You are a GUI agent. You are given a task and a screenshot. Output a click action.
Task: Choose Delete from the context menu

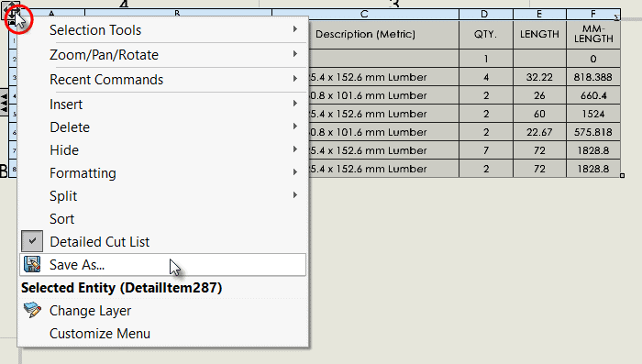click(163, 127)
